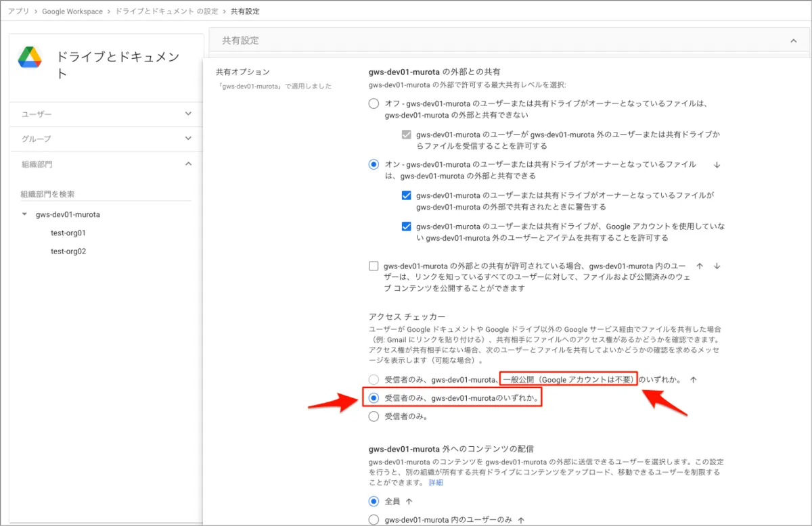Open the 詳細 link
This screenshot has width=812, height=526.
click(x=436, y=483)
